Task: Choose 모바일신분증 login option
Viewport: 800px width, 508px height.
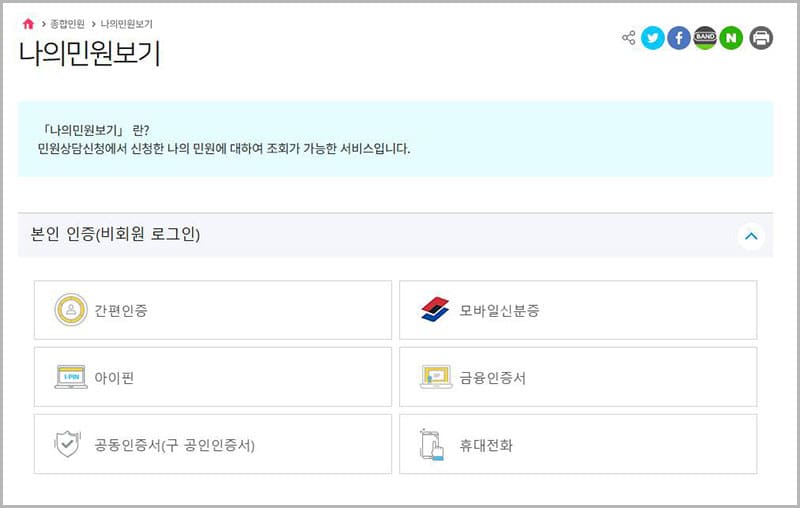Action: 578,310
